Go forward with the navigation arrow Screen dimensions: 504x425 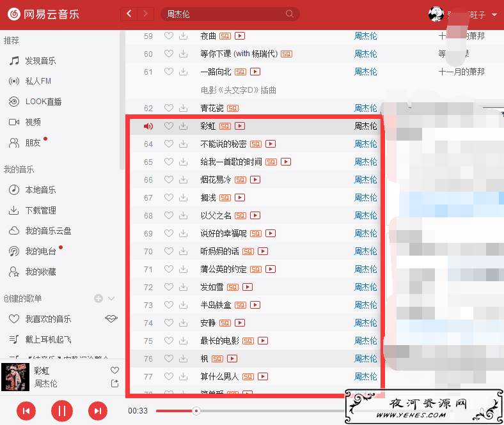146,14
